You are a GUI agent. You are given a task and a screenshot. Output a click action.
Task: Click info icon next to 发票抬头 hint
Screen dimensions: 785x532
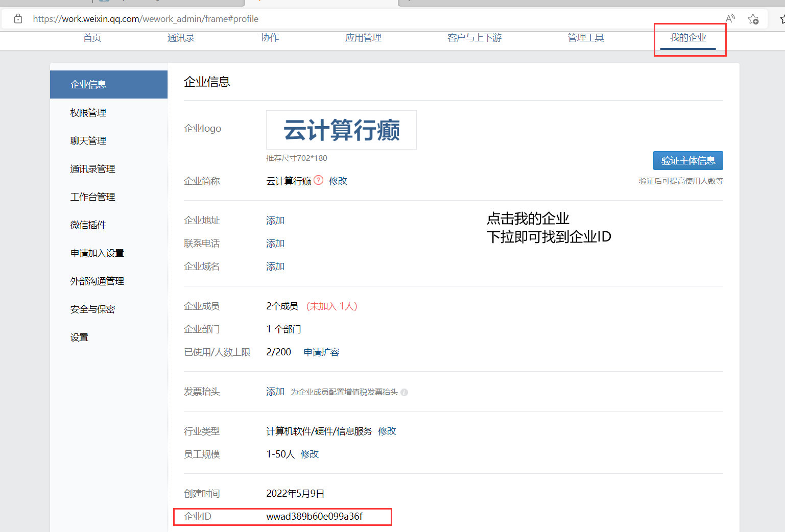coord(405,393)
